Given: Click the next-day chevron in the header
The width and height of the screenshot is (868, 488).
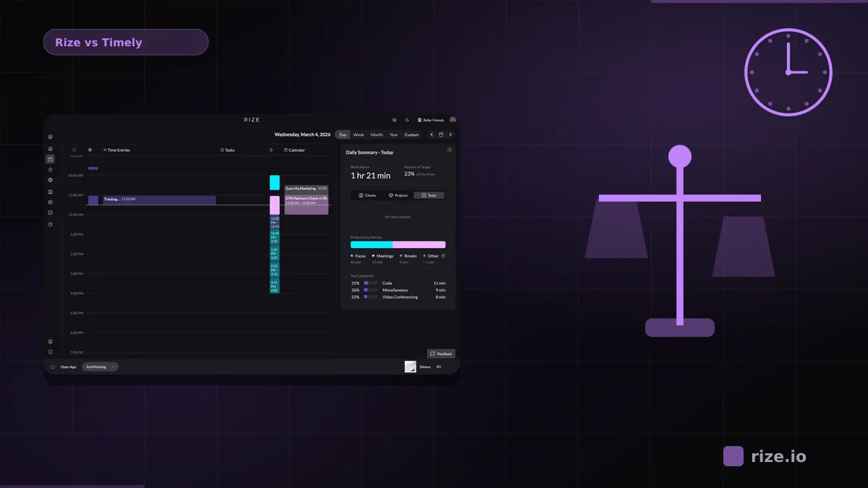Looking at the screenshot, I should click(x=450, y=134).
